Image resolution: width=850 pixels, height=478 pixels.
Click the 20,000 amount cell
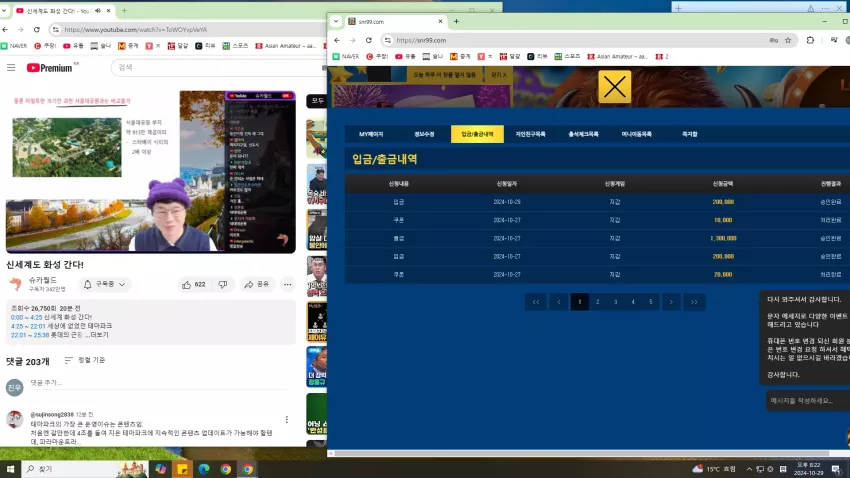click(x=723, y=275)
